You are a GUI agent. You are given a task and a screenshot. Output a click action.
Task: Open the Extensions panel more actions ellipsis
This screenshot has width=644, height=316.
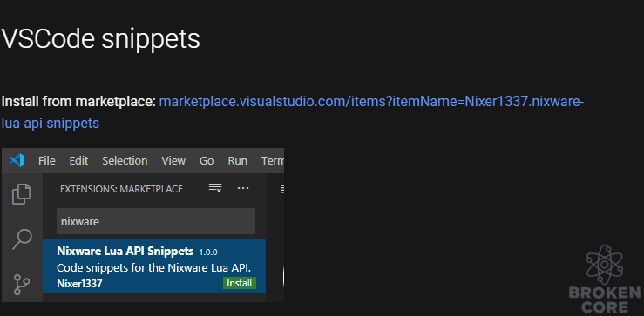(x=243, y=188)
